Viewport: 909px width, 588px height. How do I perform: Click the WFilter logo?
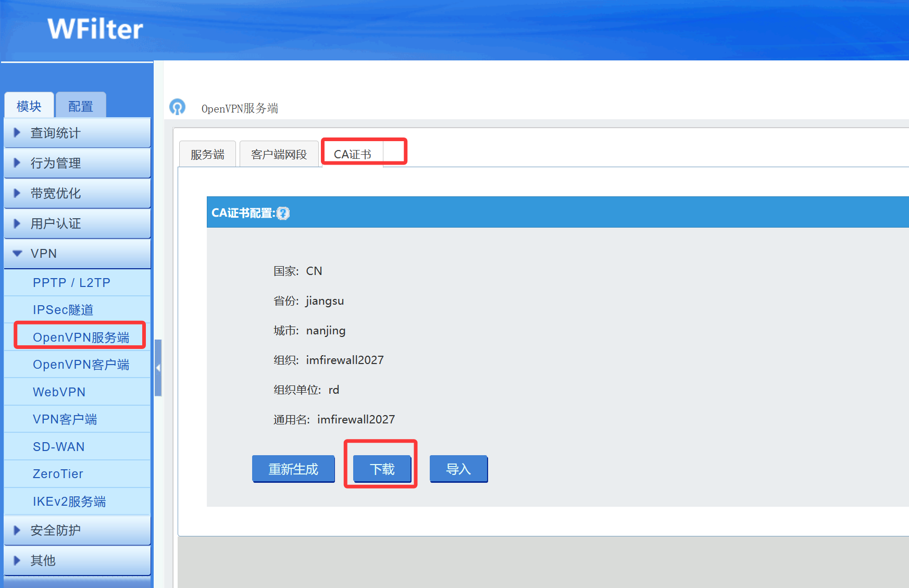(95, 29)
